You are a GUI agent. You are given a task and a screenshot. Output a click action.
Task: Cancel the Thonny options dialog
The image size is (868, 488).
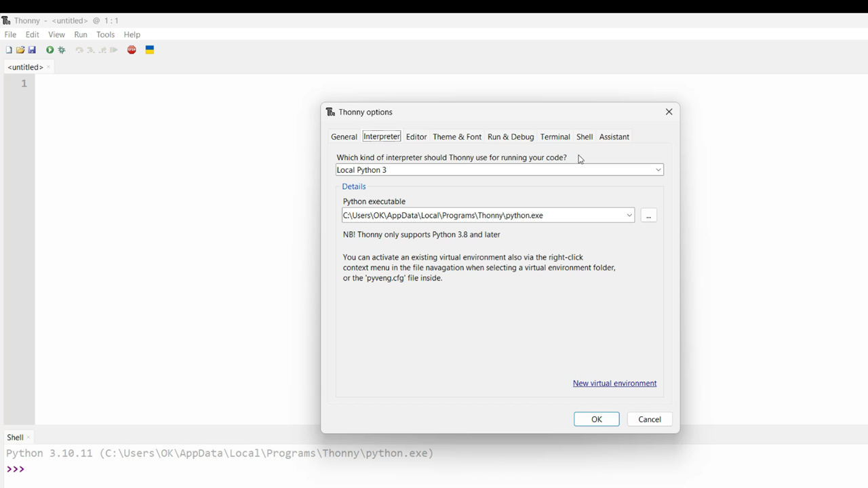click(x=650, y=420)
